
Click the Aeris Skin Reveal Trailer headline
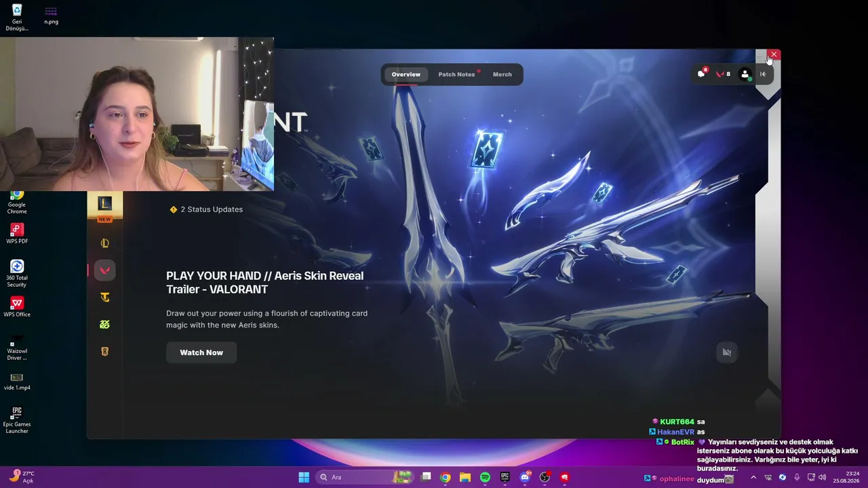point(265,283)
